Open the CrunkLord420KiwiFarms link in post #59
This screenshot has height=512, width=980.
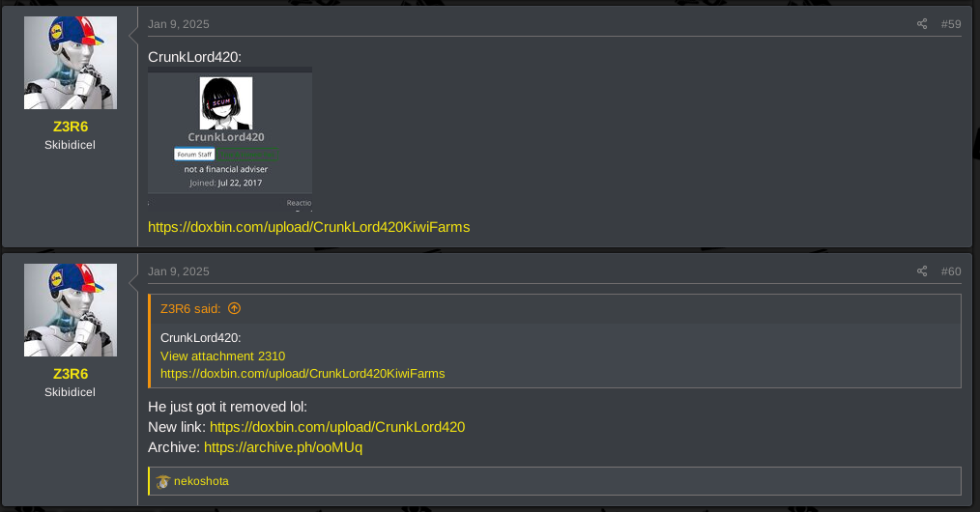[308, 227]
